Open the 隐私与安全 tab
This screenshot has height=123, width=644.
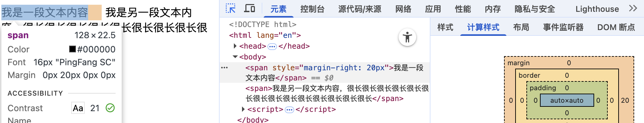535,9
